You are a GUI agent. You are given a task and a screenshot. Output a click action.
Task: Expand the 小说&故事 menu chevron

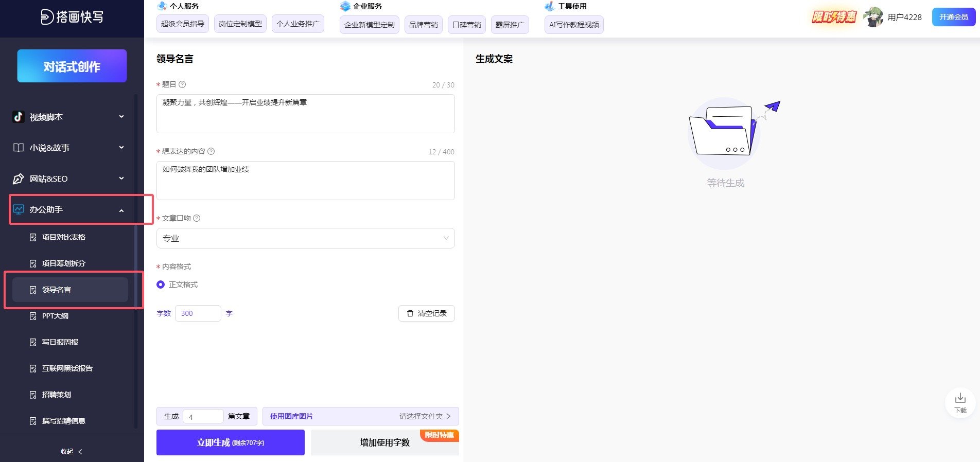(121, 148)
